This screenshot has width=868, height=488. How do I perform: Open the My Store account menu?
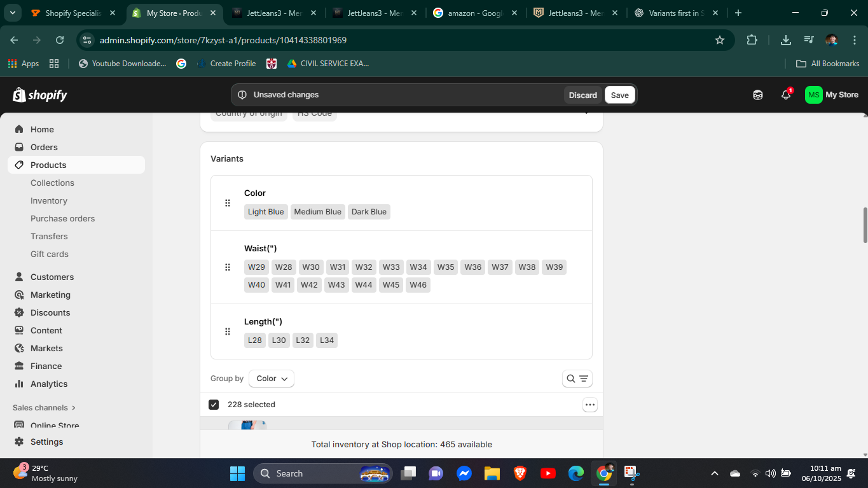(x=832, y=95)
